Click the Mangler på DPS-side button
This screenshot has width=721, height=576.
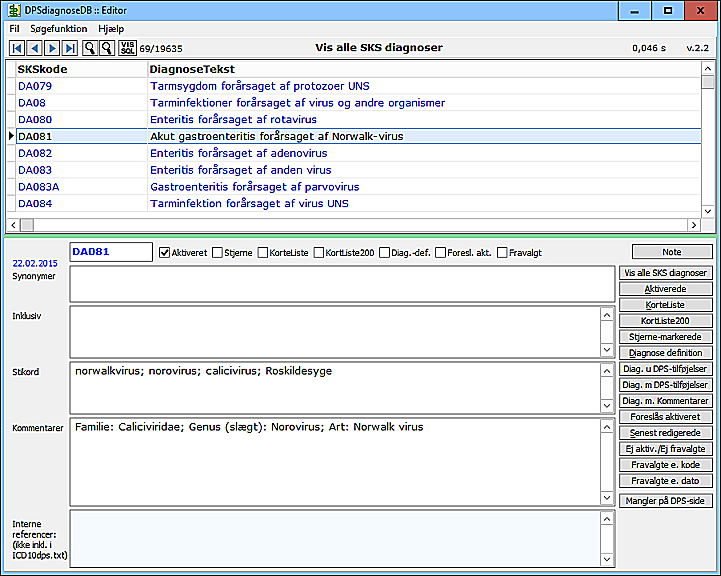pos(665,501)
